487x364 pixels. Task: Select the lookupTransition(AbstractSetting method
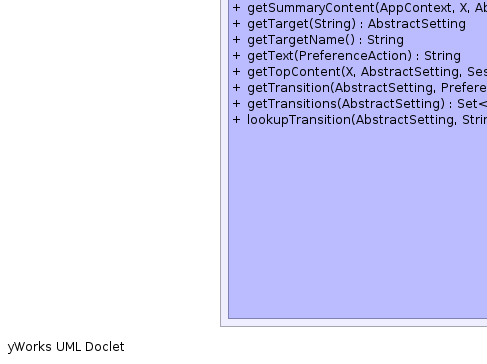[367, 120]
